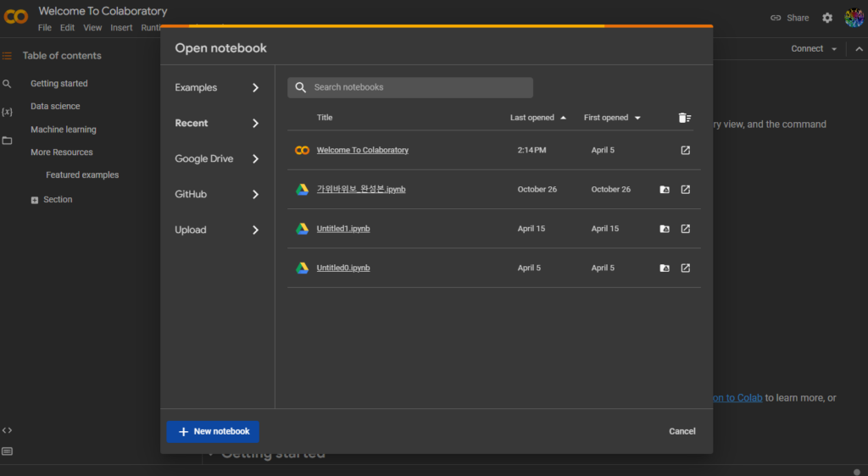The image size is (868, 476).
Task: Click the Google Drive folder icon for Untitled1.ipynb
Action: pos(665,229)
